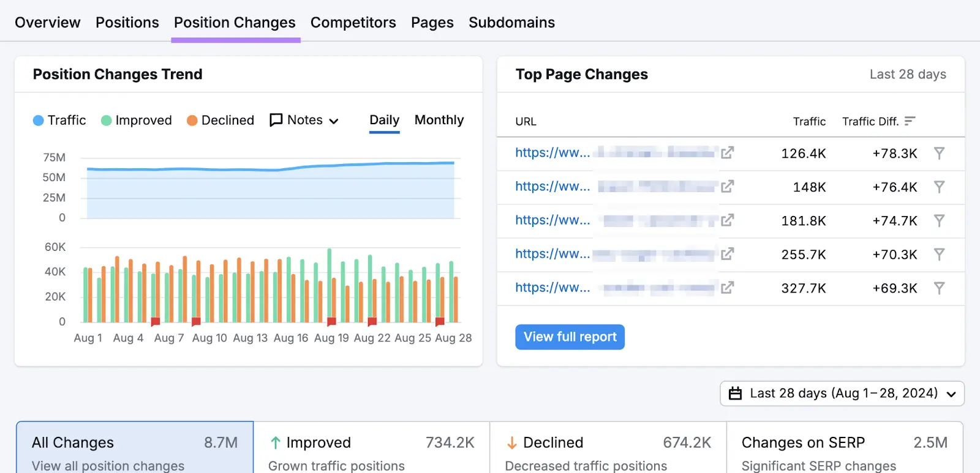
Task: Click filter icon for the +70.3K row
Action: click(939, 254)
